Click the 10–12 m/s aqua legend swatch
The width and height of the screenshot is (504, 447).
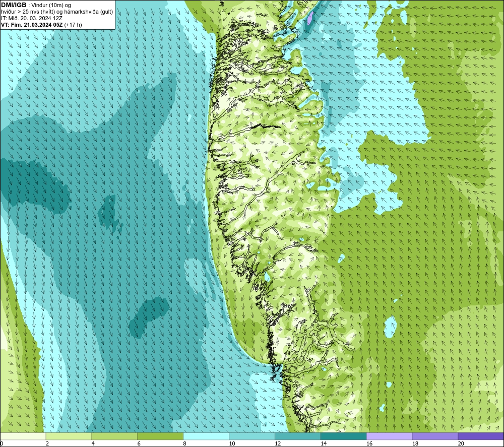[251, 436]
